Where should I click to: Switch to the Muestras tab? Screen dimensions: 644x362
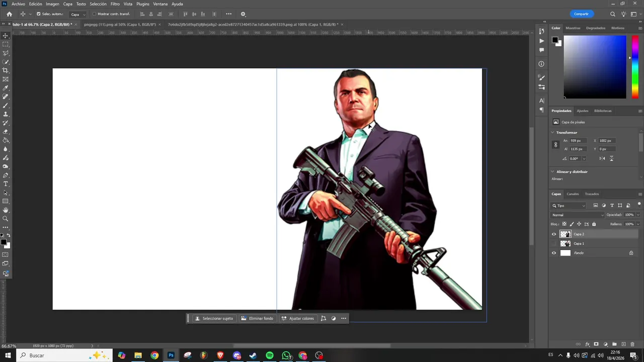coord(573,28)
